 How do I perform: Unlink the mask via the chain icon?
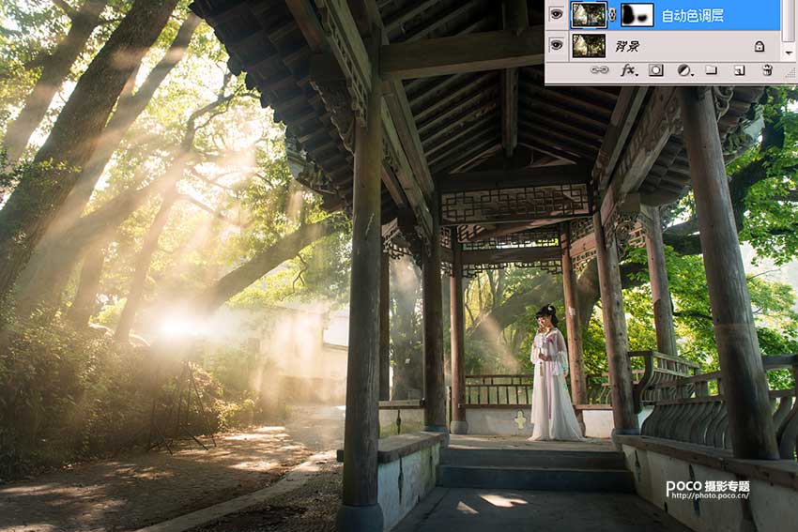tap(613, 15)
